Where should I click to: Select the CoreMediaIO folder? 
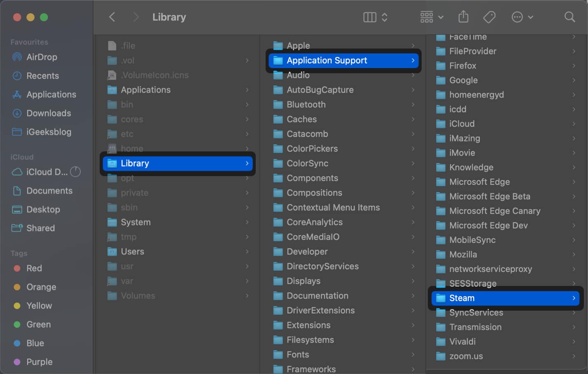(x=344, y=237)
